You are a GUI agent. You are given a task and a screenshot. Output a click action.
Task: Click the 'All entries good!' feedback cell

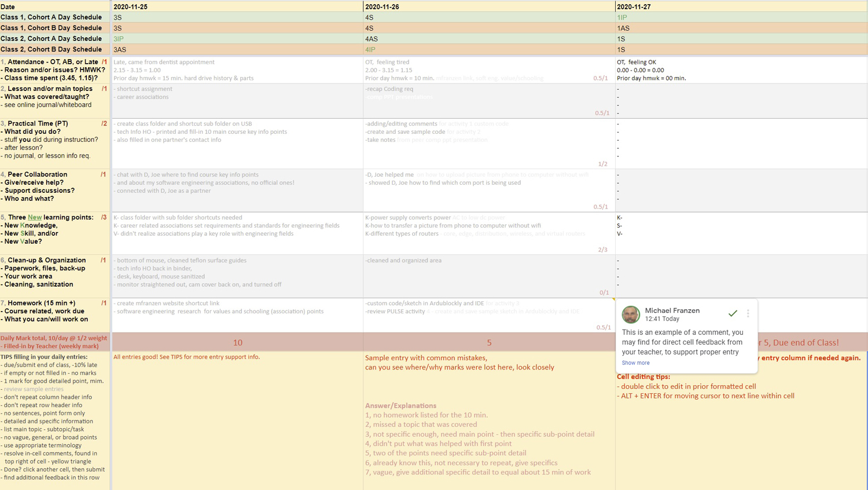pyautogui.click(x=237, y=405)
